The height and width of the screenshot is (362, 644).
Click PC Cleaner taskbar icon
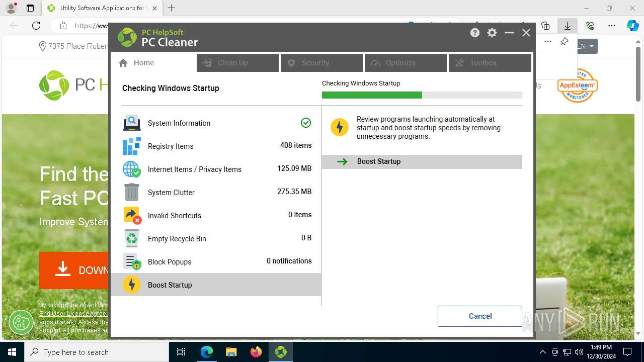pyautogui.click(x=281, y=352)
